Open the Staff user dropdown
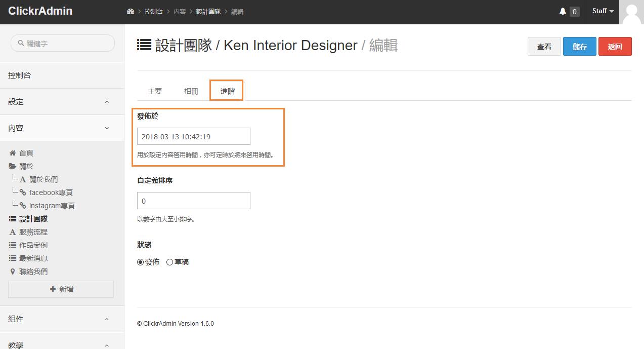This screenshot has width=644, height=349. coord(603,11)
